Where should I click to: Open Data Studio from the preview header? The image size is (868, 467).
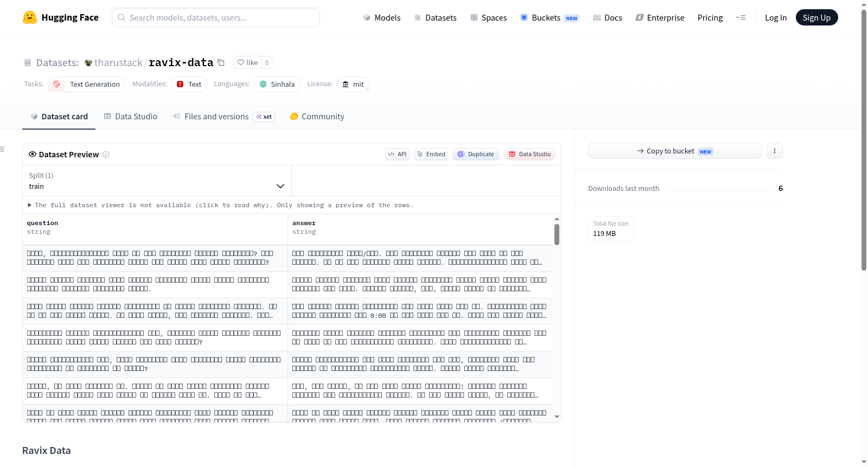(529, 154)
